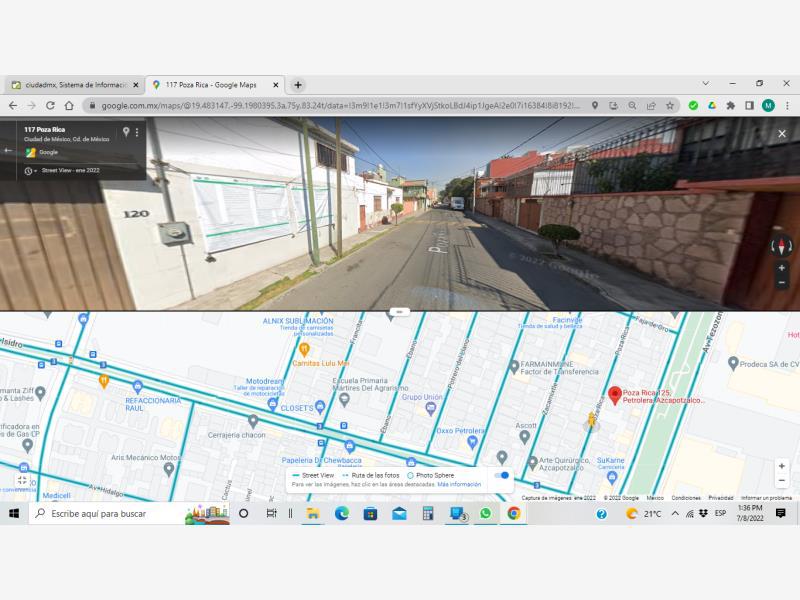The width and height of the screenshot is (800, 600).
Task: Open File Explorer from taskbar
Action: pos(312,513)
